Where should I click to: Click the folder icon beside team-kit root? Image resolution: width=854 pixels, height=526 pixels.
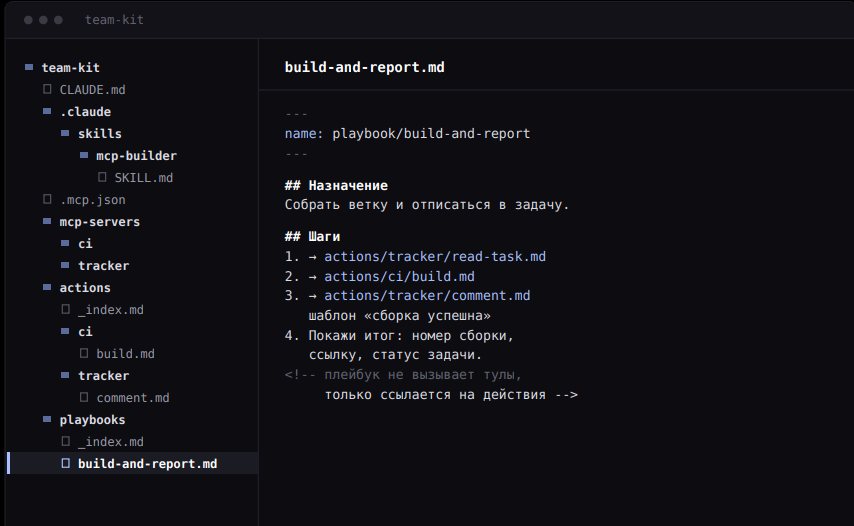(x=29, y=67)
